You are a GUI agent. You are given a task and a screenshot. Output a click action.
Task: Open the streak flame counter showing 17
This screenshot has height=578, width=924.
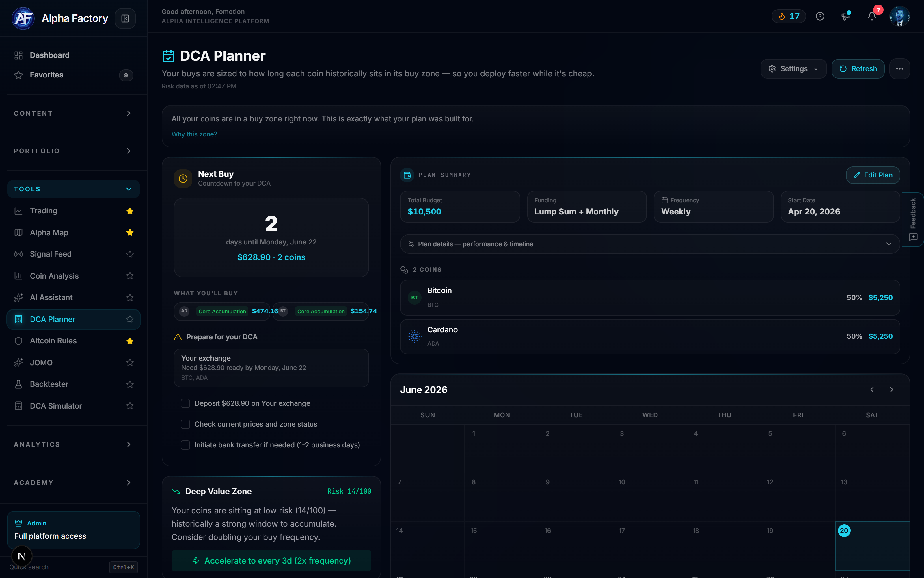(789, 16)
